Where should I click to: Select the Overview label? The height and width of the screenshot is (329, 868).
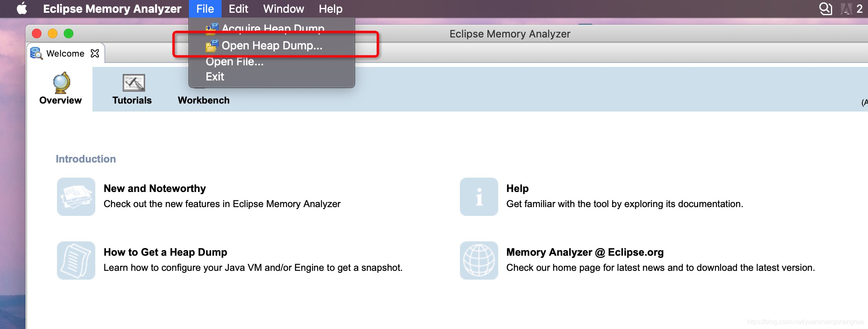tap(61, 100)
